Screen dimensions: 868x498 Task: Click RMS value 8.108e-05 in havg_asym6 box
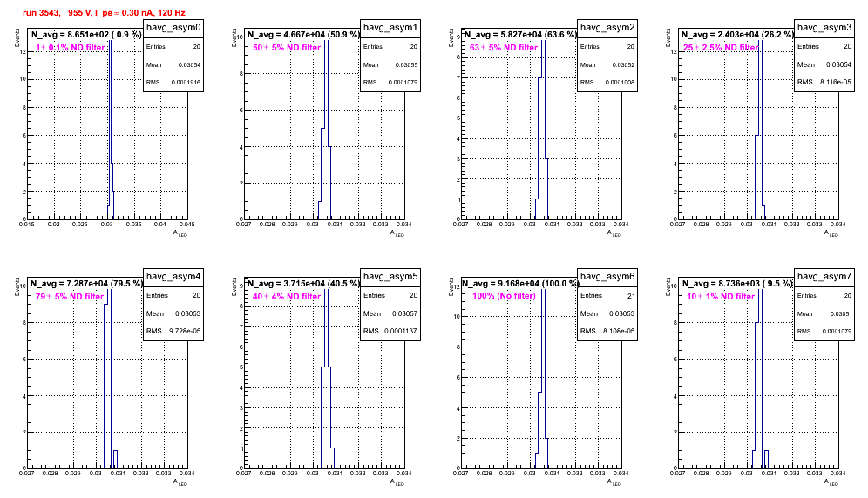click(x=619, y=331)
